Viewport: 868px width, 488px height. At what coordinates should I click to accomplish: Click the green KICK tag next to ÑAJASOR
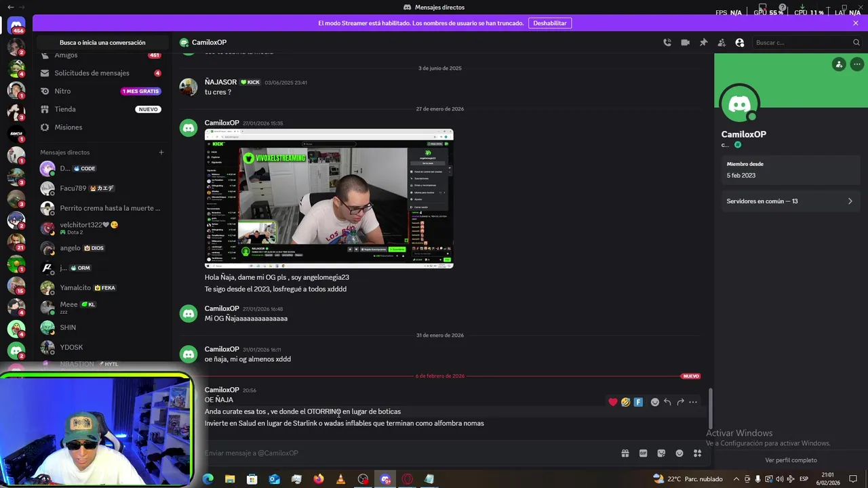250,82
